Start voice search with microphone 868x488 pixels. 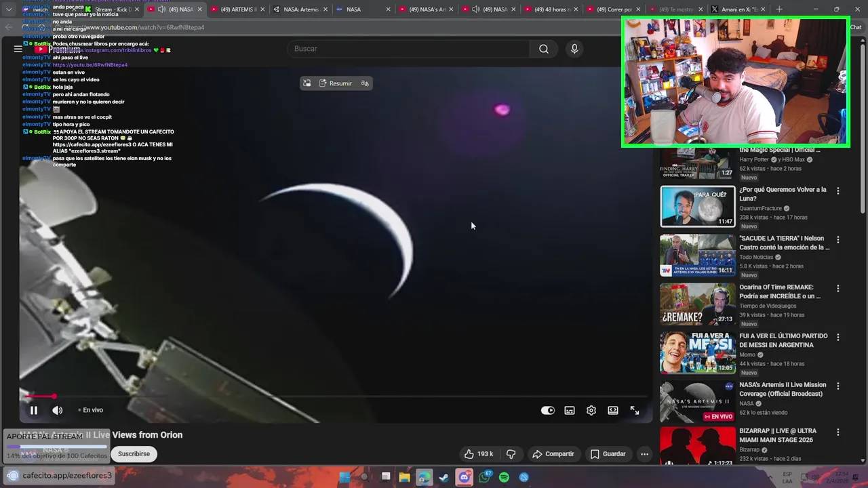[574, 49]
